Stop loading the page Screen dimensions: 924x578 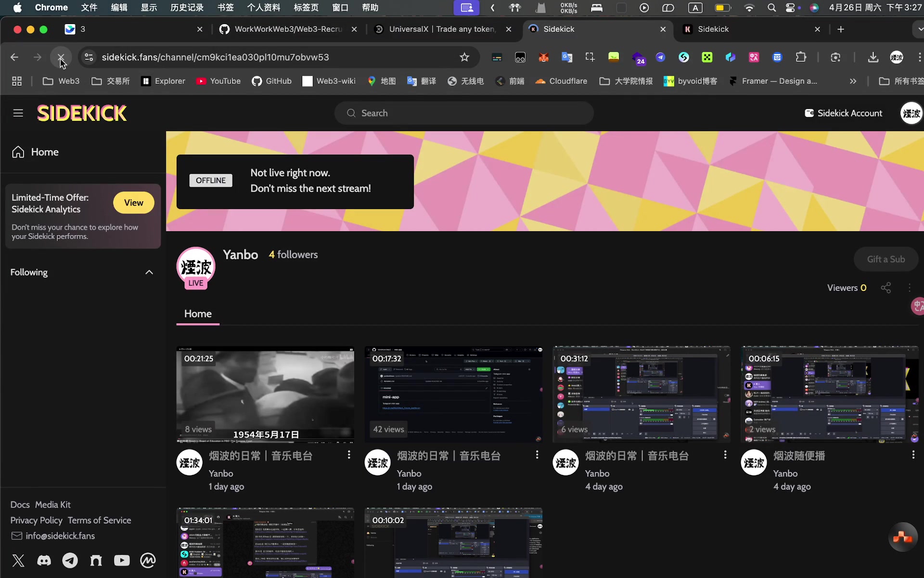61,57
